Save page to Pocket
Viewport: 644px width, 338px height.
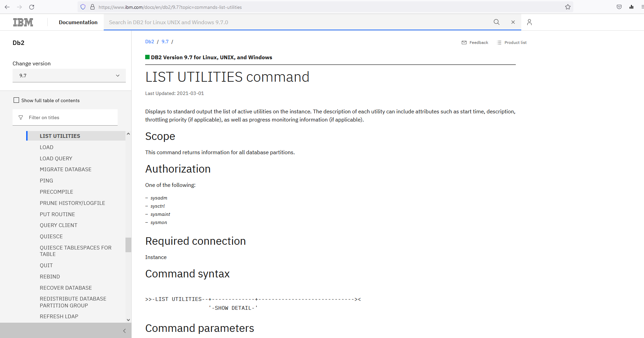[x=619, y=7]
